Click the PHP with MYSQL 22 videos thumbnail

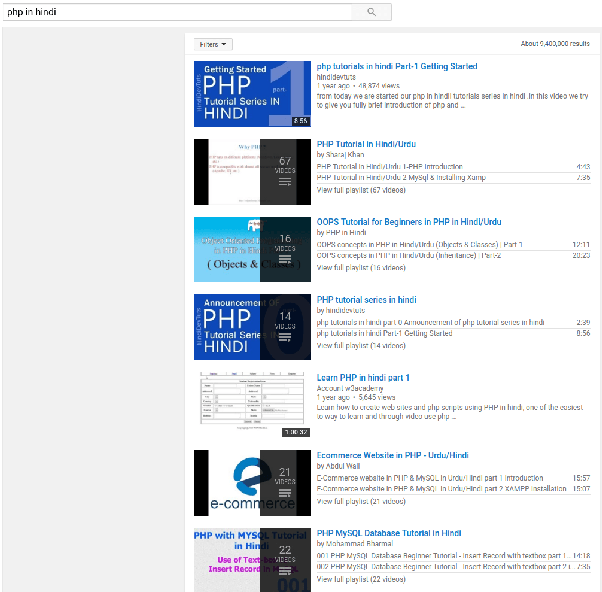click(x=252, y=560)
